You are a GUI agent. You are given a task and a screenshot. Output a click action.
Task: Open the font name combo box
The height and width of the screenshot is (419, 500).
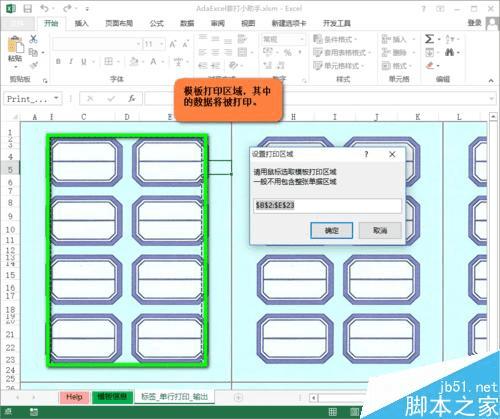click(97, 44)
